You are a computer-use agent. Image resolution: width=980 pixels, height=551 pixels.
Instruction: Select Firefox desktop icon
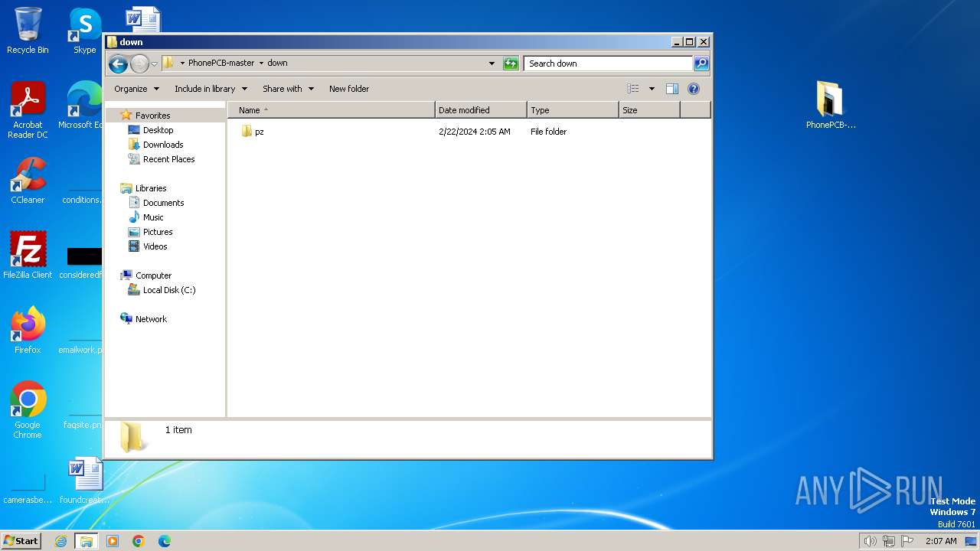click(x=28, y=330)
